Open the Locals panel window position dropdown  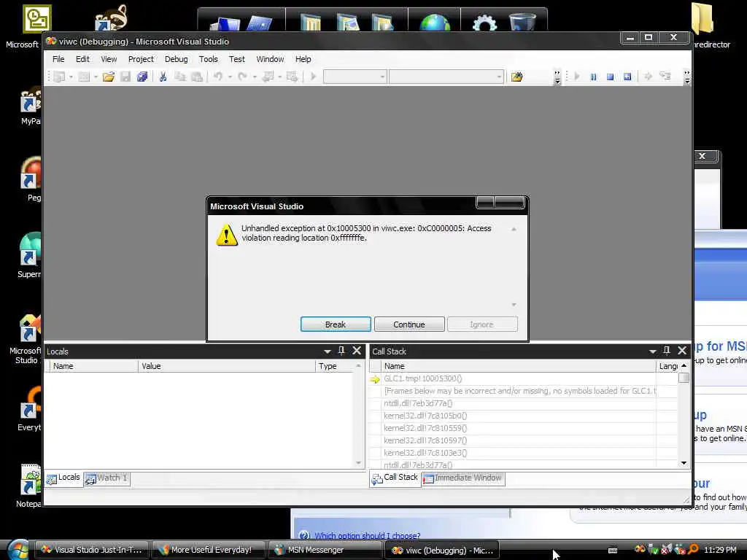pyautogui.click(x=328, y=351)
